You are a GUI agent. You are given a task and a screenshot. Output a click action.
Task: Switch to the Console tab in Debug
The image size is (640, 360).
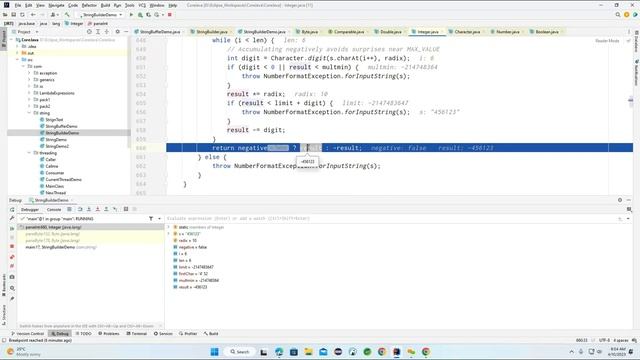tap(54, 209)
